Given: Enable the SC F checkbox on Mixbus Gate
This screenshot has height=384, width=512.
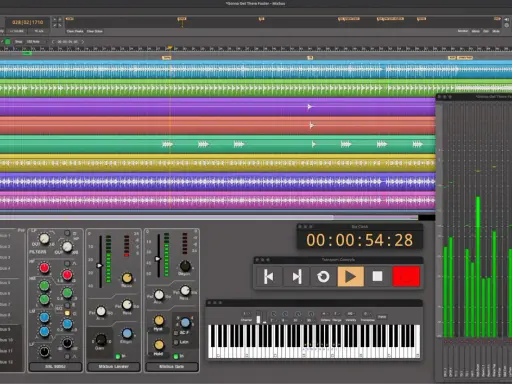Looking at the screenshot, I should (x=176, y=333).
